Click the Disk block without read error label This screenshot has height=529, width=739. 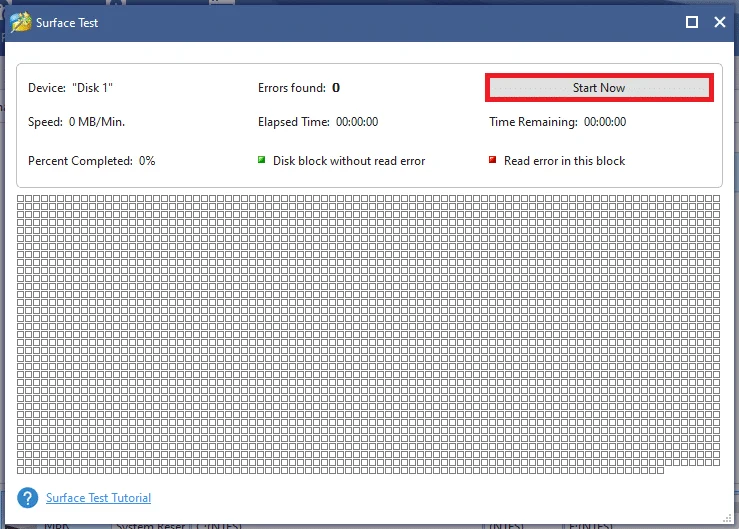pyautogui.click(x=349, y=161)
